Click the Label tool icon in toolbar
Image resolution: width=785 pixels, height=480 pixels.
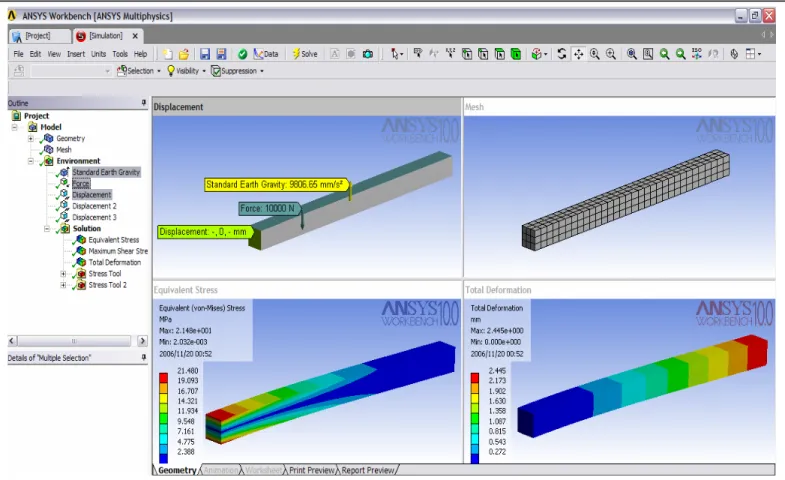[418, 54]
